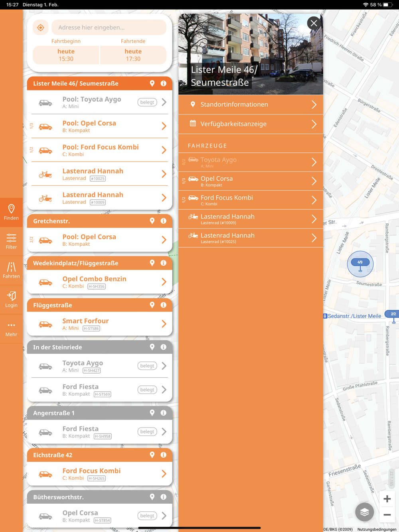Show Eichstraße 42 on map pin
399x532 pixels.
152,455
